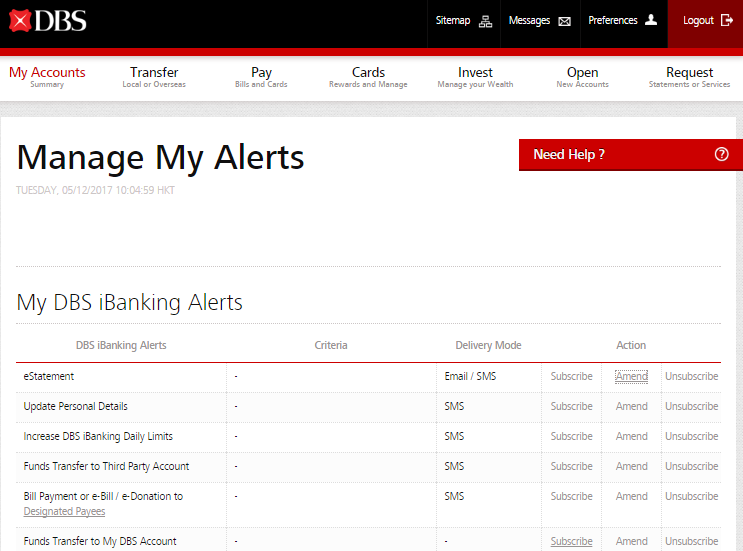Image resolution: width=743 pixels, height=551 pixels.
Task: Open the Transfer menu
Action: (x=154, y=77)
